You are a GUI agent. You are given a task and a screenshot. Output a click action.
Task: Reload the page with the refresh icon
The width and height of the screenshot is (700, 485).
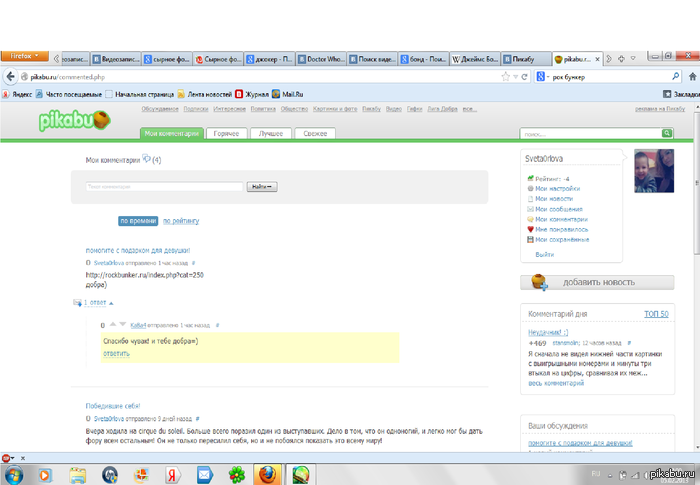click(525, 77)
